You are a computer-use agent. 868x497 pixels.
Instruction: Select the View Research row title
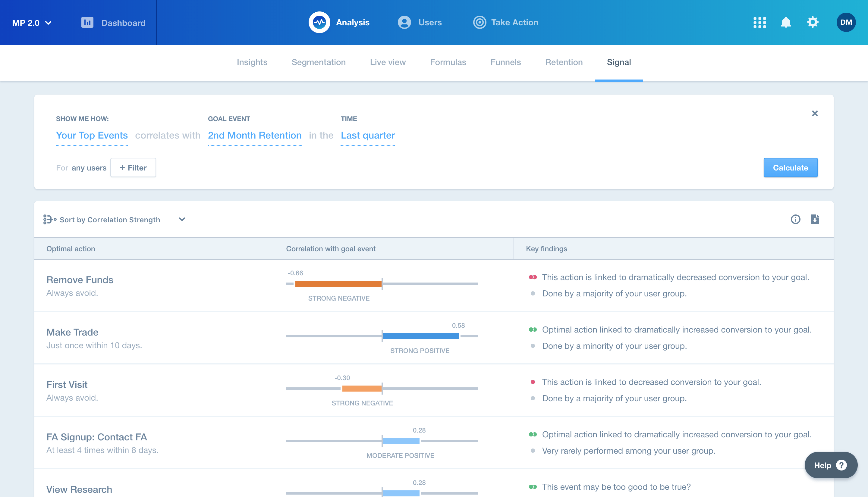pos(79,489)
